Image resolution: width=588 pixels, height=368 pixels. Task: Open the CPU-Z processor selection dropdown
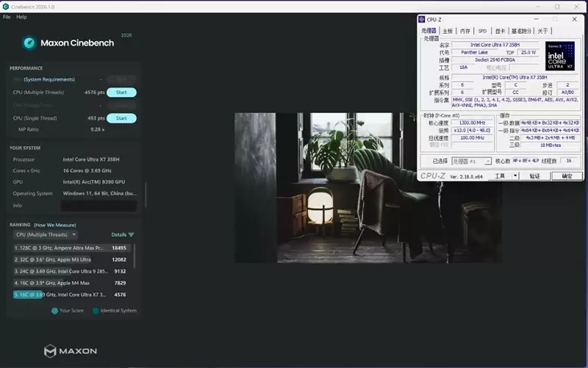470,160
